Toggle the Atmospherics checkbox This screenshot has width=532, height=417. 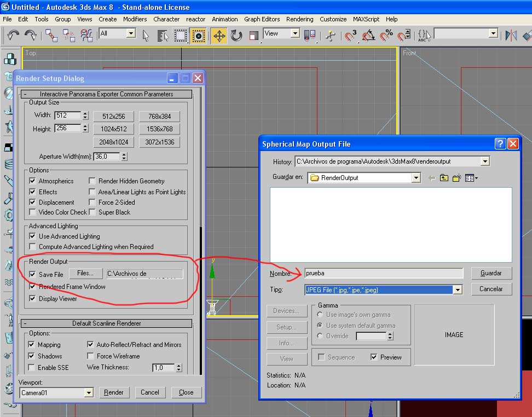33,181
